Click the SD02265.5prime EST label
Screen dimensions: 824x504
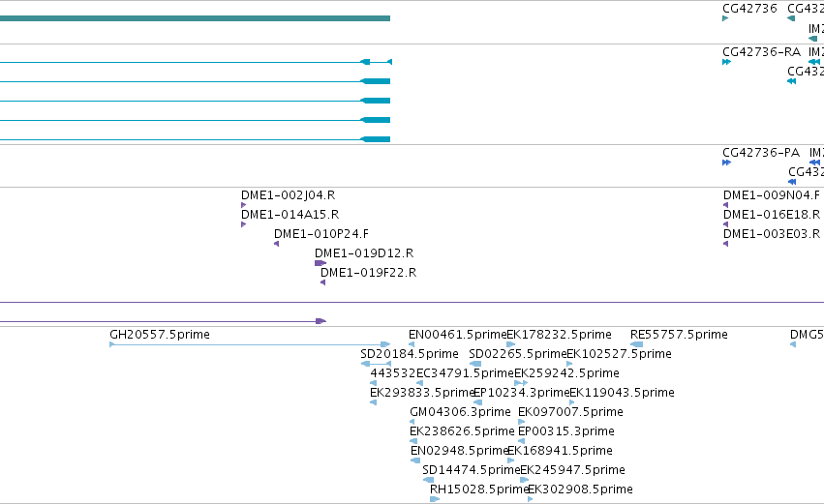point(518,354)
